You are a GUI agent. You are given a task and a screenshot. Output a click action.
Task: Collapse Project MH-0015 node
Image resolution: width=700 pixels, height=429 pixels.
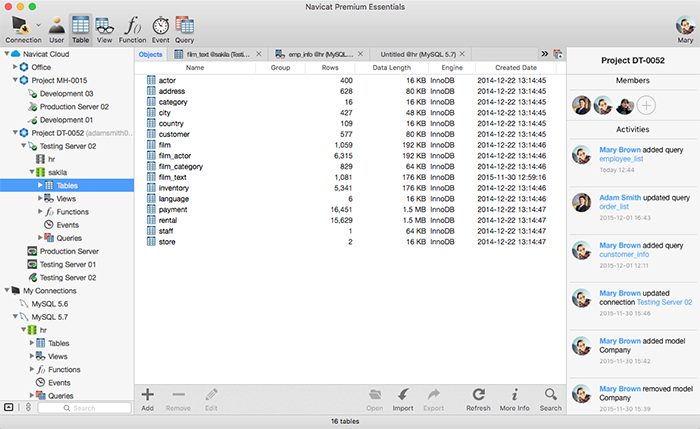click(15, 80)
